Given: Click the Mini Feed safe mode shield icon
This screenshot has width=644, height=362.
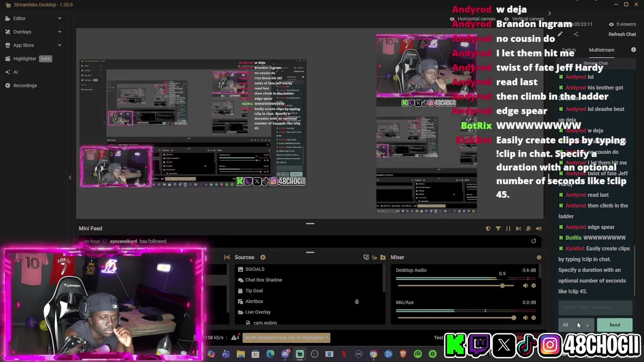Looking at the screenshot, I should 488,229.
